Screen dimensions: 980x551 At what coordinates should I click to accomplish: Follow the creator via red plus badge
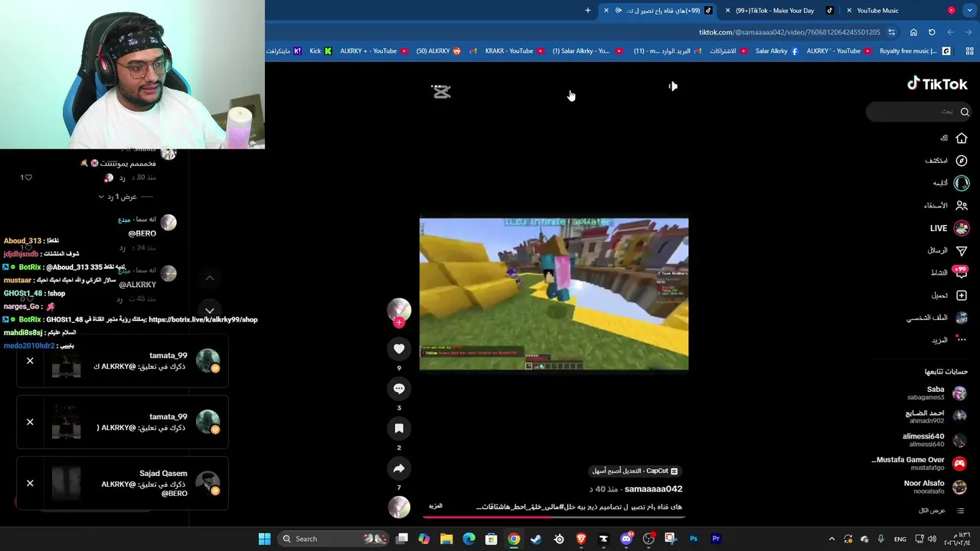[399, 323]
